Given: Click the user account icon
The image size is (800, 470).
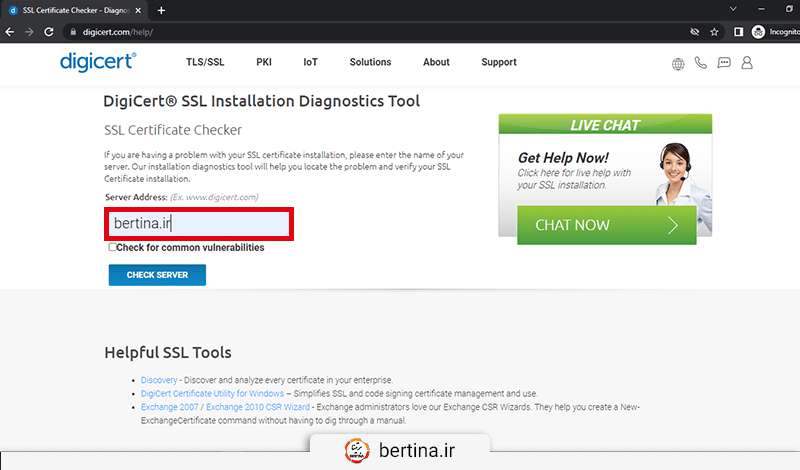Looking at the screenshot, I should tap(747, 63).
